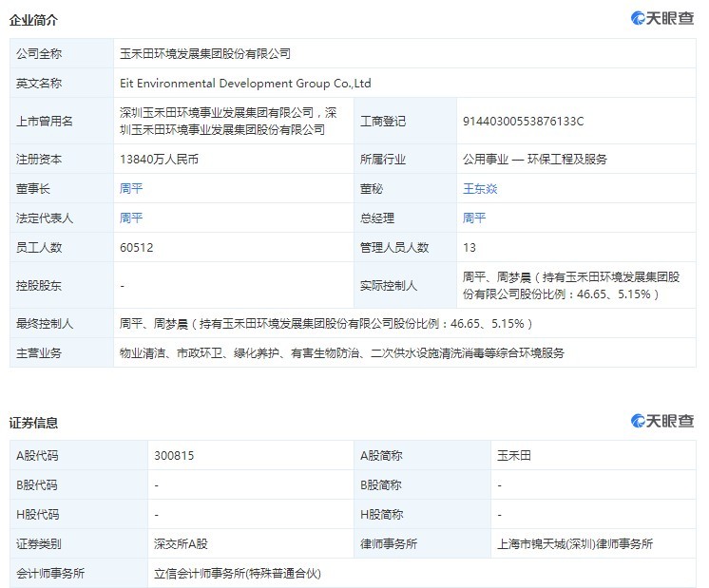Select A-share code 300815
This screenshot has height=588, width=709.
pyautogui.click(x=174, y=455)
